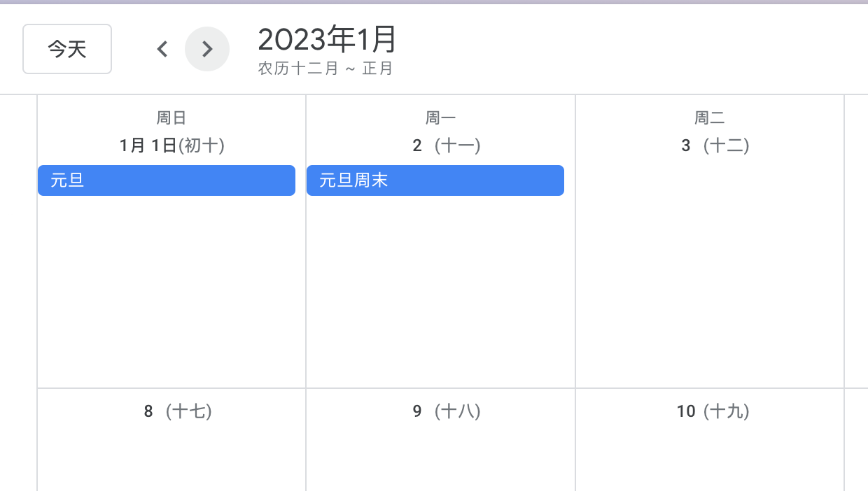Go to the previous month

point(162,49)
